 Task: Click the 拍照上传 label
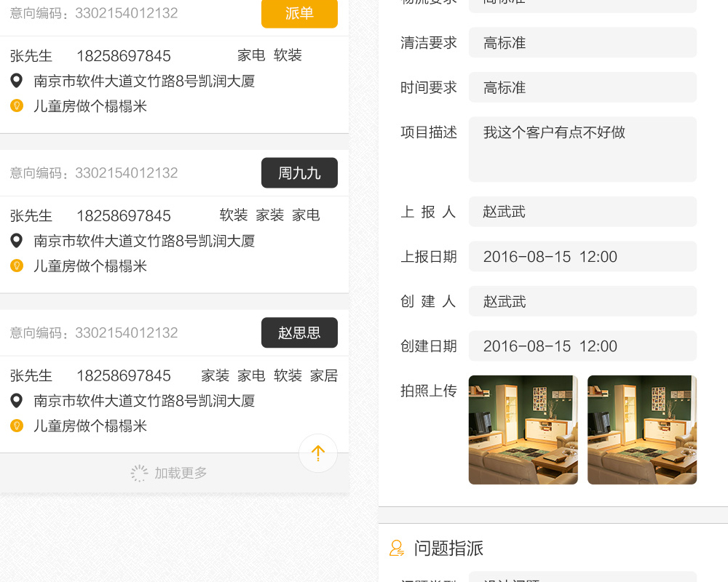pos(429,391)
